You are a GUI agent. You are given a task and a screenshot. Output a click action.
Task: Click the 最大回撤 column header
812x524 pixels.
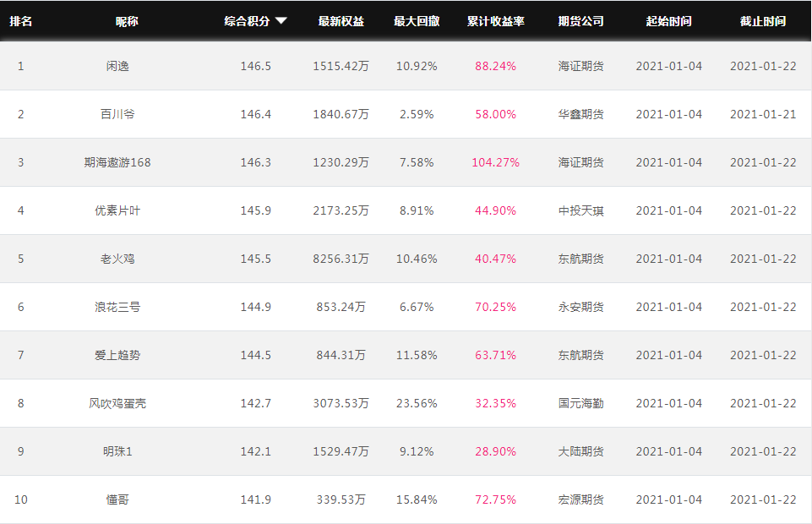417,21
